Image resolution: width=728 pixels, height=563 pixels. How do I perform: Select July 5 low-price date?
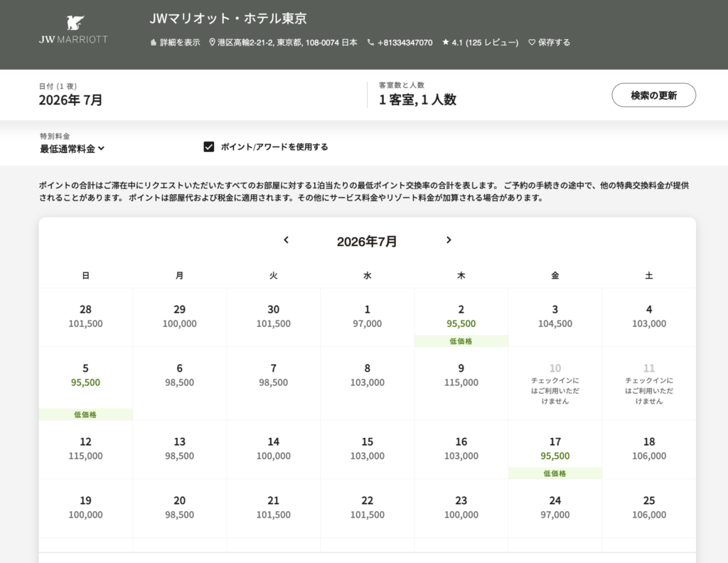(85, 376)
